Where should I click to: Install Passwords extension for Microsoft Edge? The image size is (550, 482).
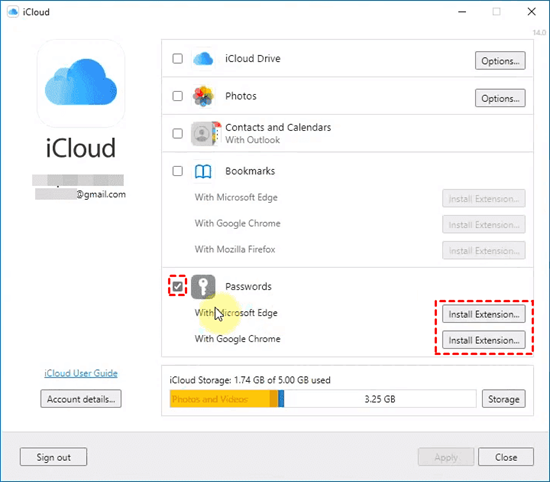click(x=484, y=314)
